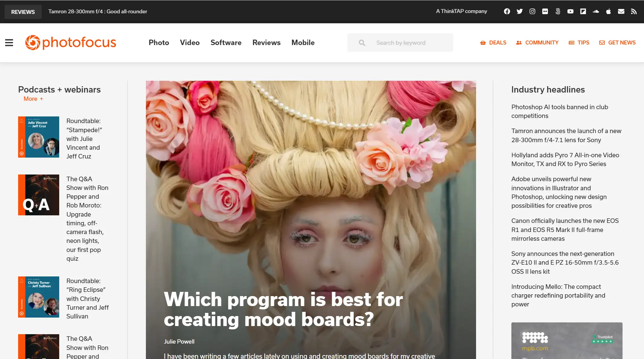The image size is (644, 359).
Task: Open Ring Eclipse roundtable thumbnail
Action: pos(39,297)
